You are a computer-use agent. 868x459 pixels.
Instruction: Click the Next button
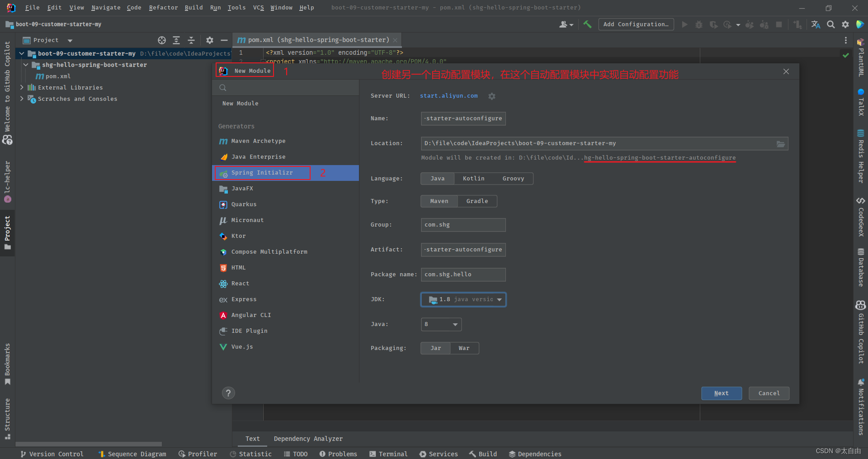point(721,393)
